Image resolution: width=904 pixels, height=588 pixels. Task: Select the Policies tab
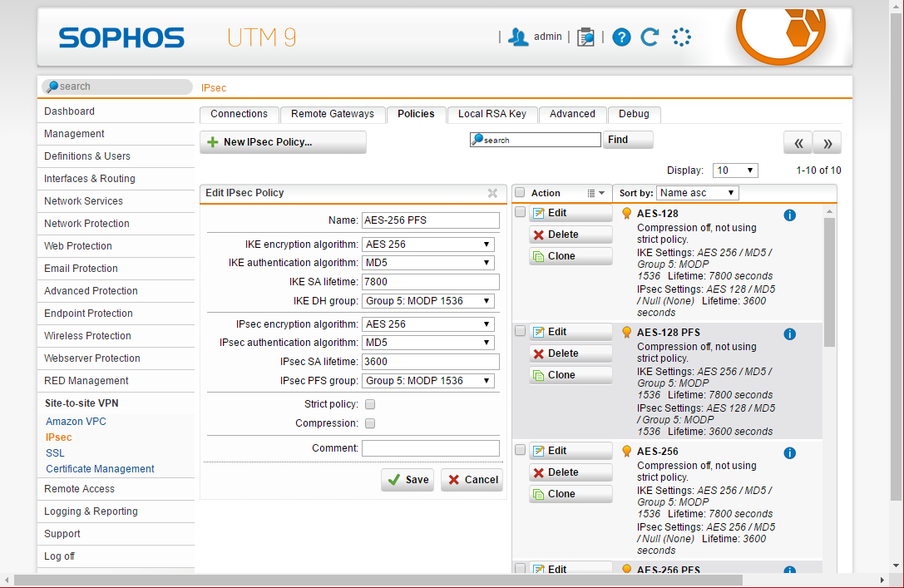click(x=416, y=114)
